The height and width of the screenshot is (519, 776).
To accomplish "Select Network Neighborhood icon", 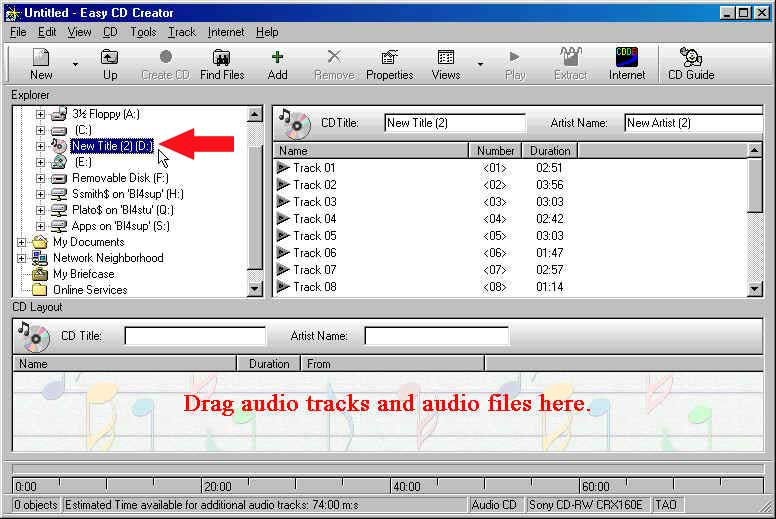I will point(40,258).
